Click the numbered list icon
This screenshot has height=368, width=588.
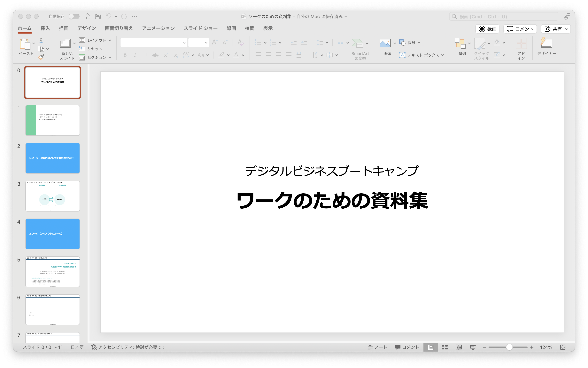(273, 43)
